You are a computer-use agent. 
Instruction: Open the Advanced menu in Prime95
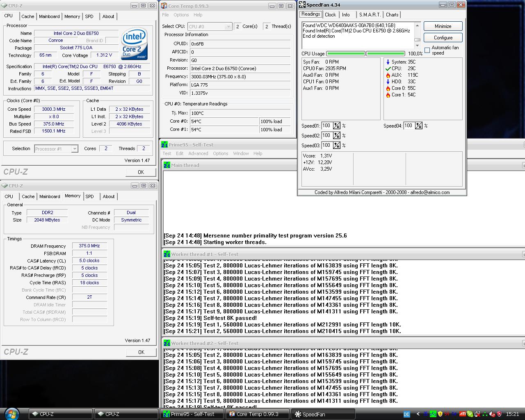coord(198,153)
